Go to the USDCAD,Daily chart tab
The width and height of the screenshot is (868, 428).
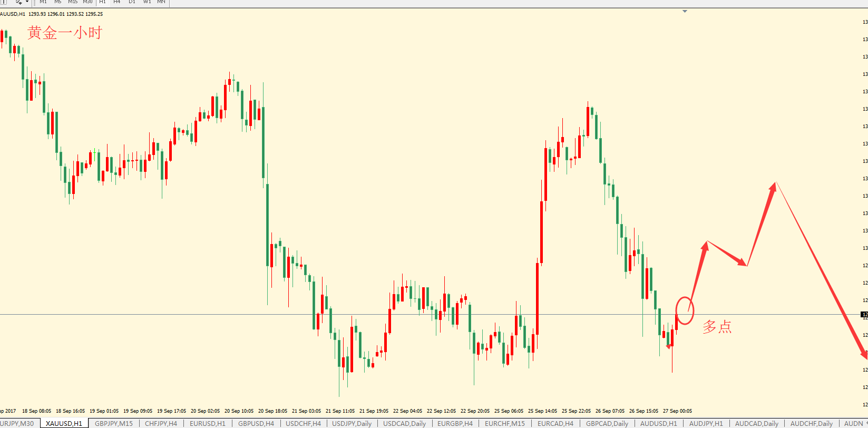pos(405,423)
